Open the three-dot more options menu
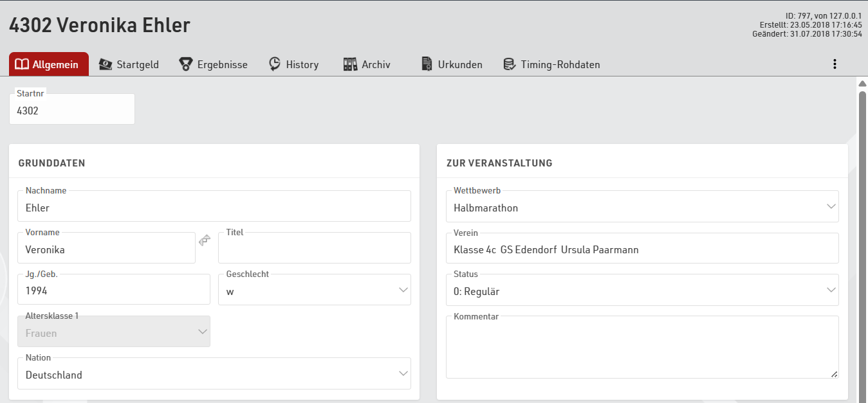Image resolution: width=868 pixels, height=403 pixels. (x=835, y=64)
